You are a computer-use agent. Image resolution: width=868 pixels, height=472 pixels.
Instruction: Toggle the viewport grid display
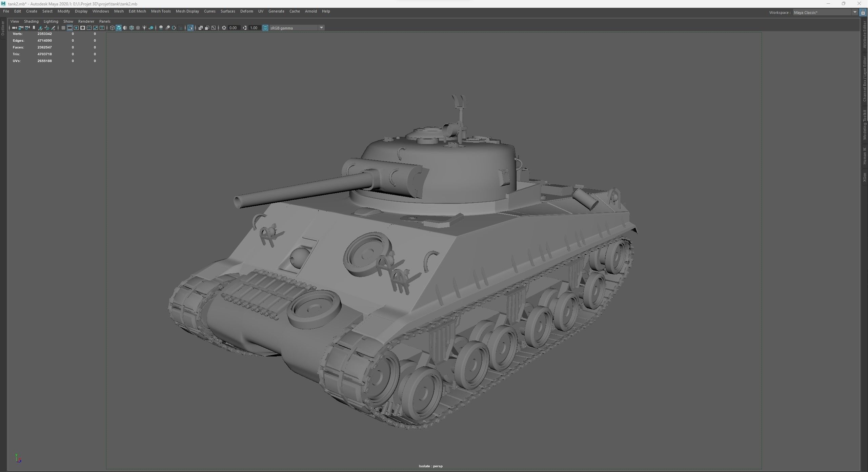(63, 28)
